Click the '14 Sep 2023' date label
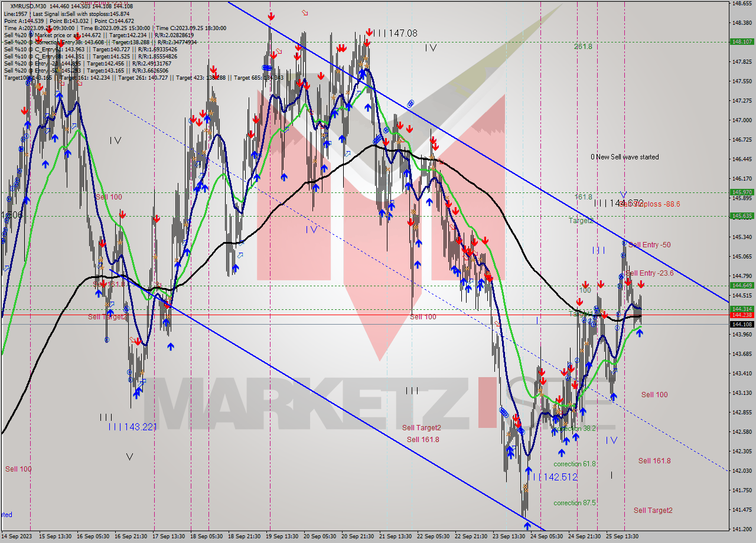 tap(16, 537)
